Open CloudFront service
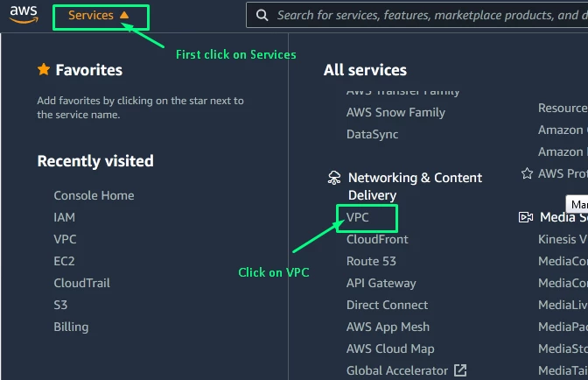 (377, 239)
